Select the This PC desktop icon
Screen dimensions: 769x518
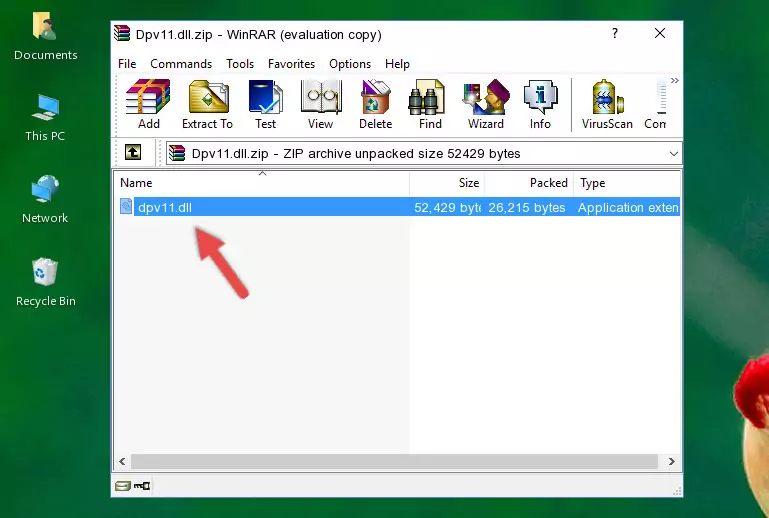45,118
